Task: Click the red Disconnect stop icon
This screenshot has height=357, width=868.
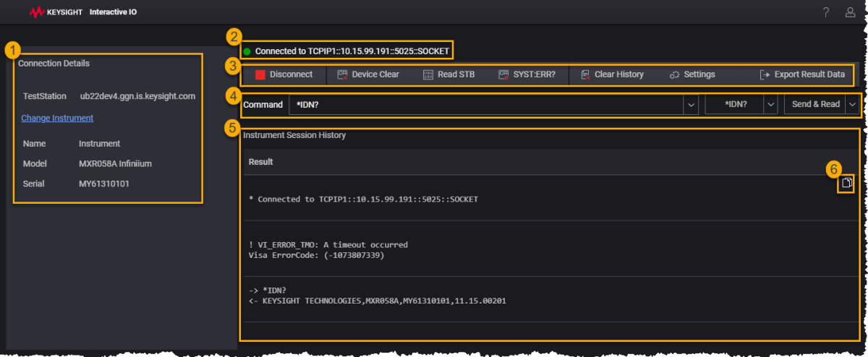Action: point(260,74)
